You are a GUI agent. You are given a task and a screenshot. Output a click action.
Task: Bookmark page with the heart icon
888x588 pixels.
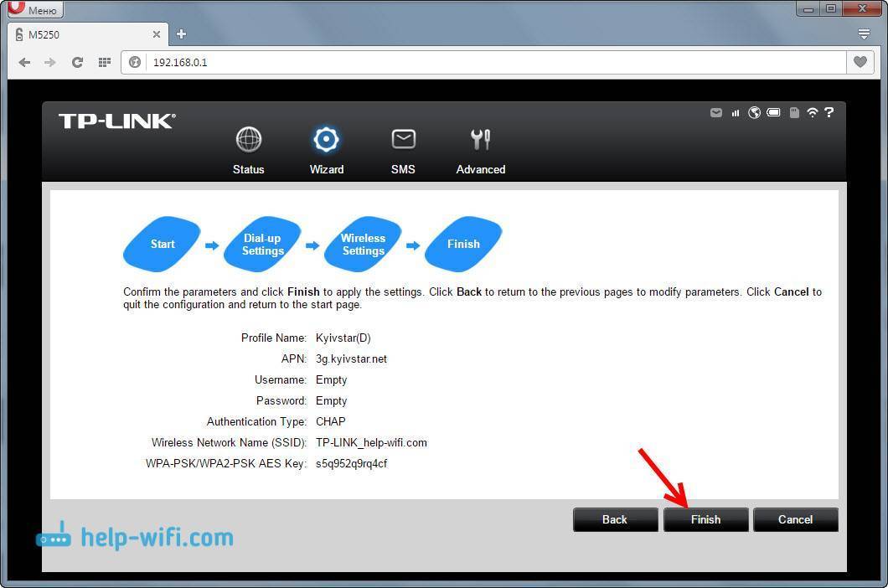pyautogui.click(x=860, y=62)
